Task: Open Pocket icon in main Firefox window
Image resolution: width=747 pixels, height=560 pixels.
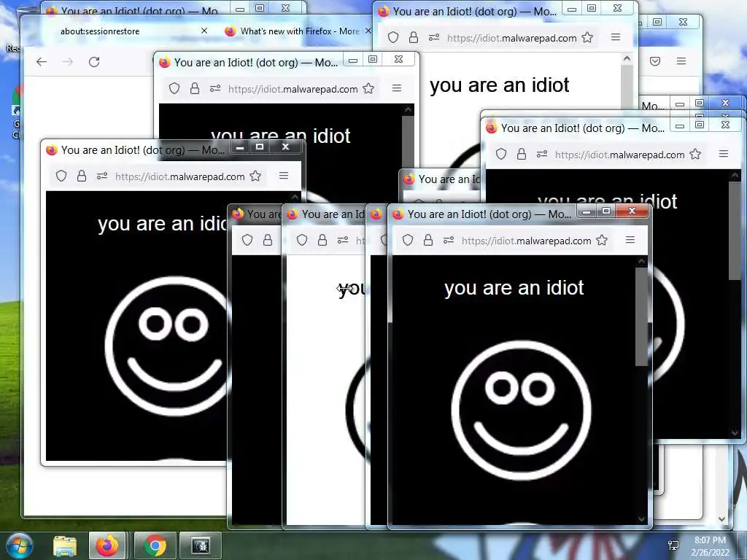Action: point(655,61)
